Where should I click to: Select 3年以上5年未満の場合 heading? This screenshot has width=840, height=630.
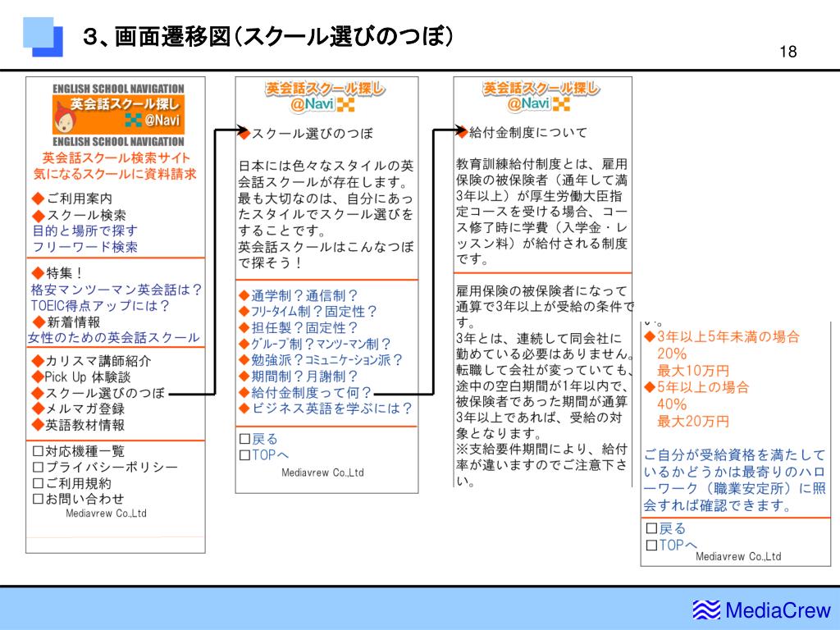coord(728,337)
